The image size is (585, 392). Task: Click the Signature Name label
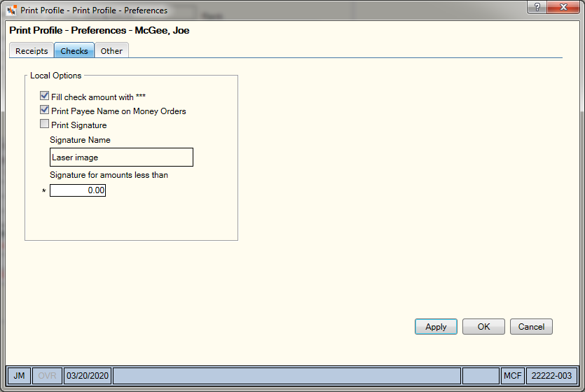80,140
